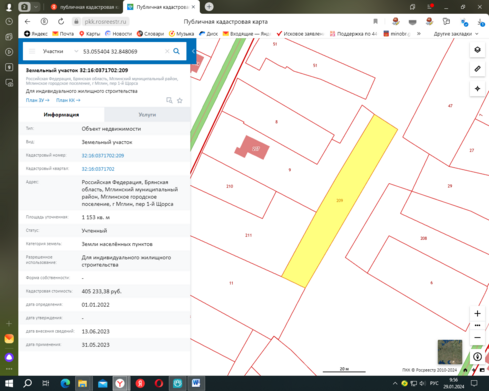Switch basemap via satellite thumbnail
Viewport: 489px width, 391px height.
click(x=450, y=352)
